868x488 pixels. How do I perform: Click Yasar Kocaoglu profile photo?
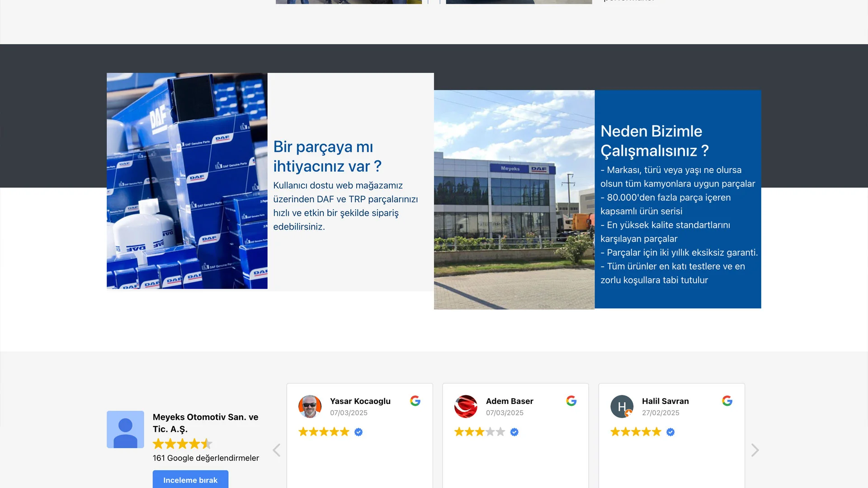point(310,406)
